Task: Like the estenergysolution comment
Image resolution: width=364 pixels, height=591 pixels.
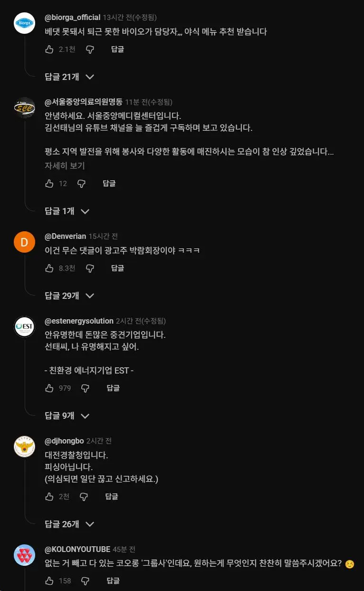Action: [x=49, y=388]
